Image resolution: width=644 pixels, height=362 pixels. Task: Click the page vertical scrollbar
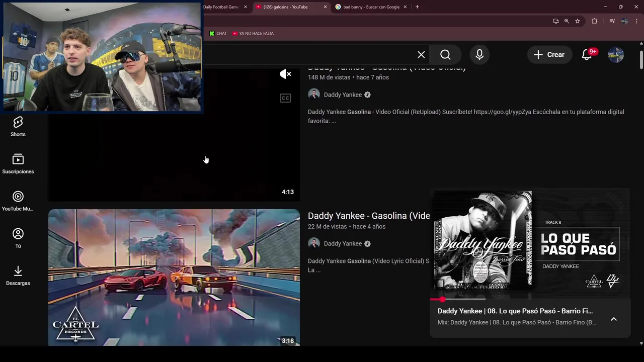pos(641,60)
